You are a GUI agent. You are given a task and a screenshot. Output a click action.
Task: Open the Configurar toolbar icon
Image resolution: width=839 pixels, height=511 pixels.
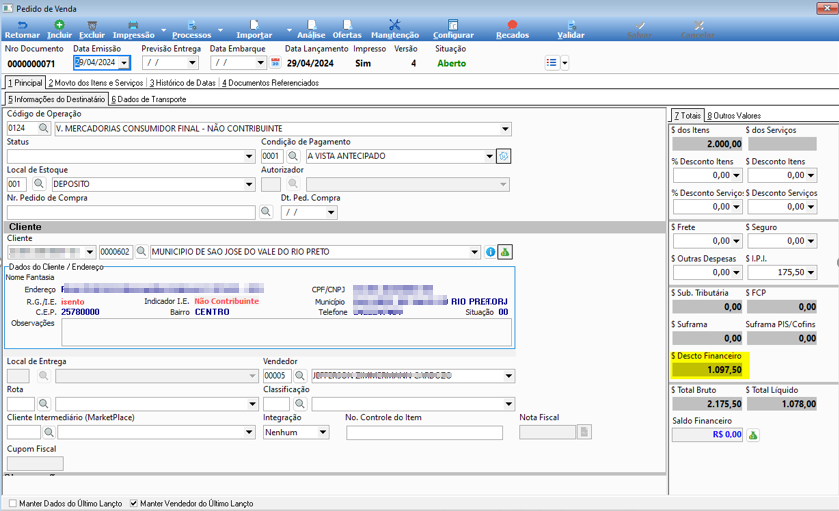point(453,25)
